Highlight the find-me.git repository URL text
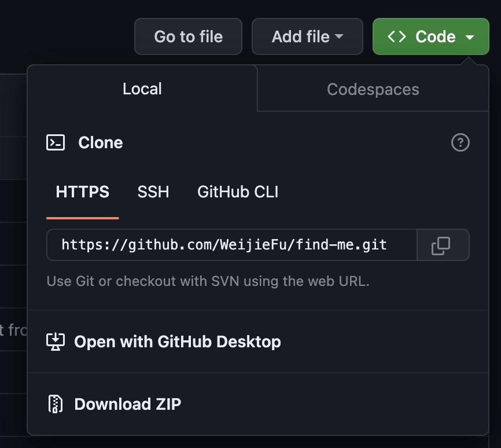 [x=226, y=245]
